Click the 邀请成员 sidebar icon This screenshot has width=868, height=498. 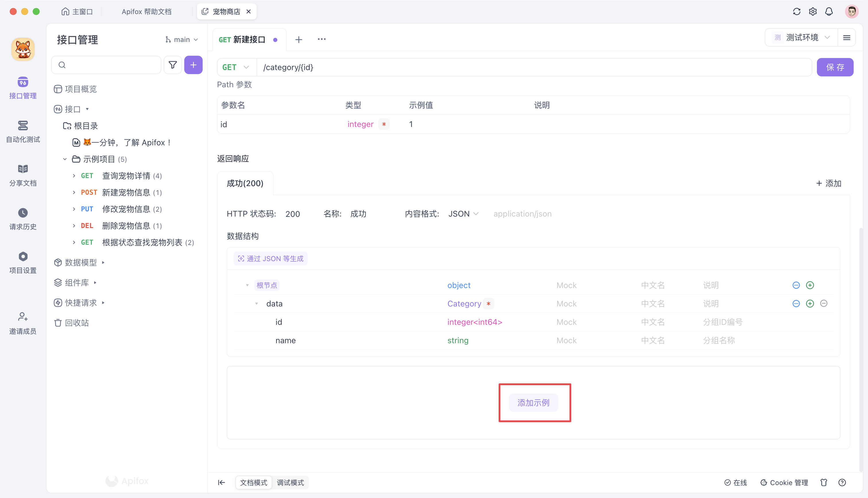23,322
